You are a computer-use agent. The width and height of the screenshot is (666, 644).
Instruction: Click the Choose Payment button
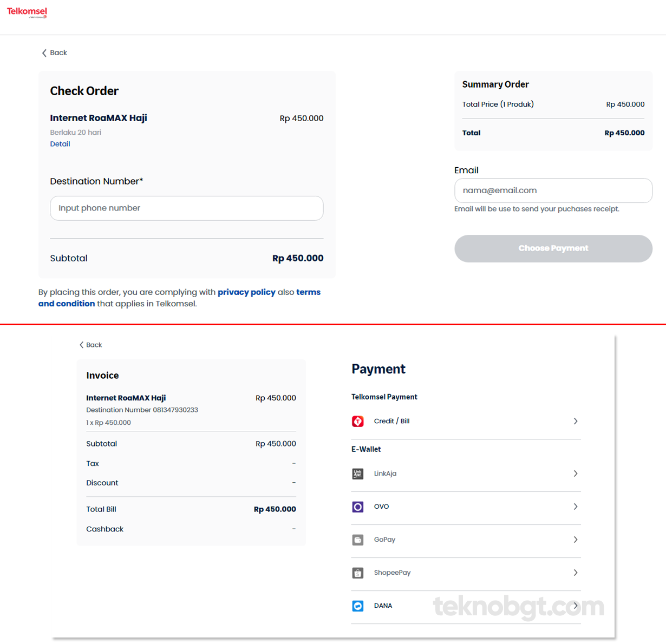click(x=553, y=248)
